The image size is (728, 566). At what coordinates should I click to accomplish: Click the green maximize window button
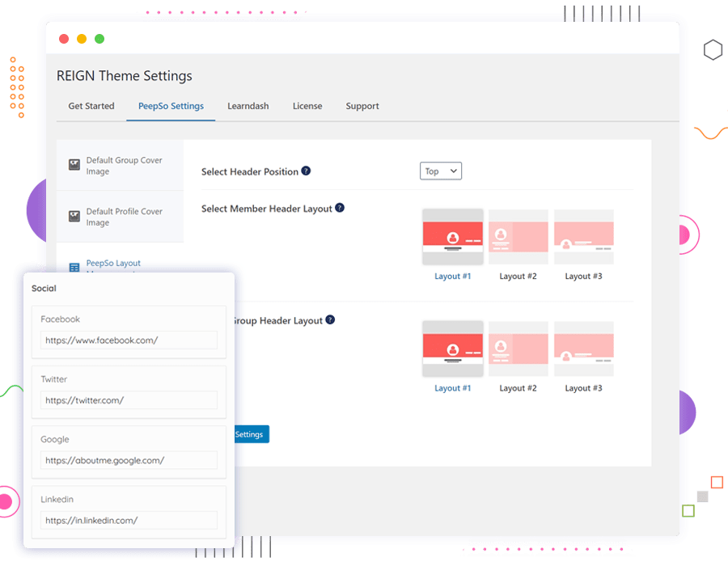point(99,39)
